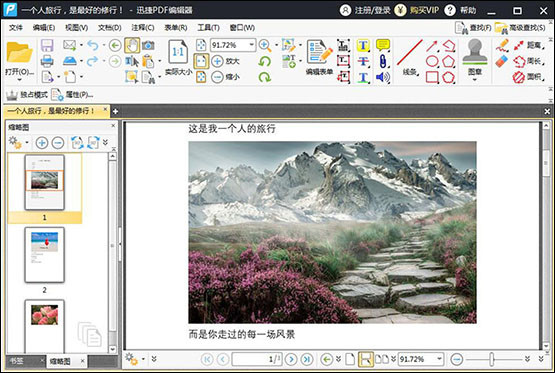Click the Undo arrow

(92, 45)
